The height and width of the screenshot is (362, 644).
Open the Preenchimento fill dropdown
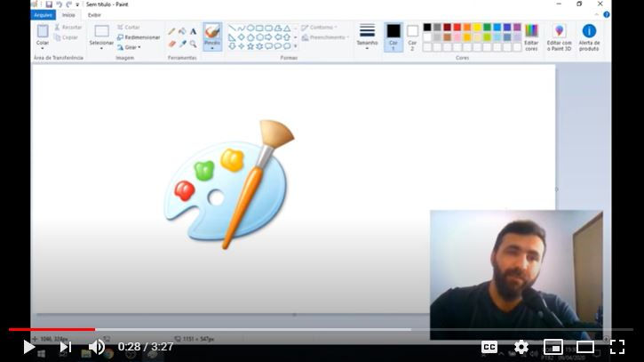pyautogui.click(x=325, y=37)
